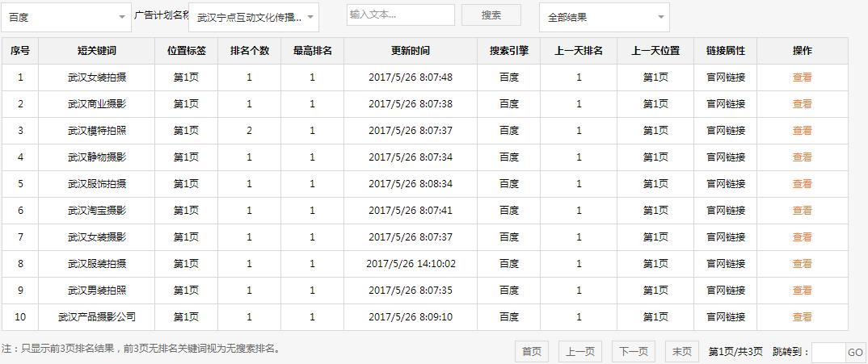
Task: Select keyword cell 武汉模特拍照
Action: [x=97, y=131]
